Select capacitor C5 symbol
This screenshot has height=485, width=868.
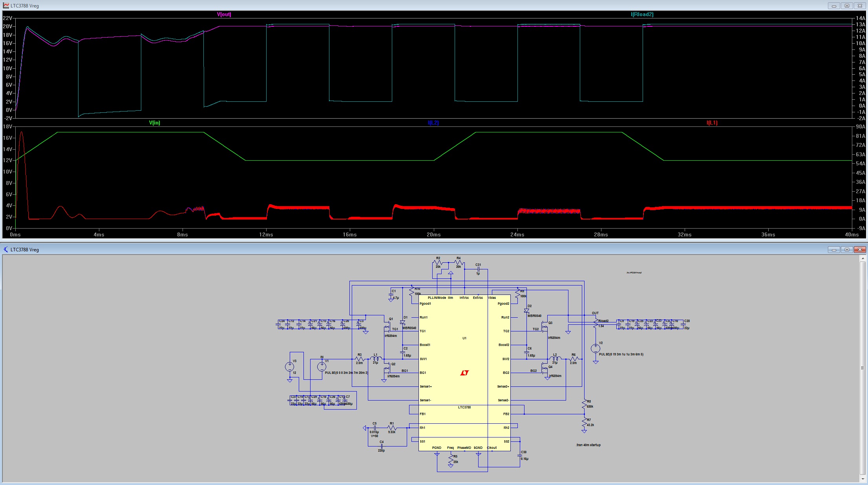[x=375, y=428]
